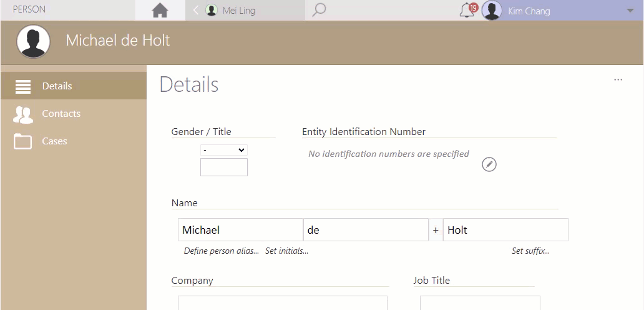Viewport: 644px width, 310px height.
Task: Expand Kim Chang user menu arrow
Action: [x=630, y=11]
